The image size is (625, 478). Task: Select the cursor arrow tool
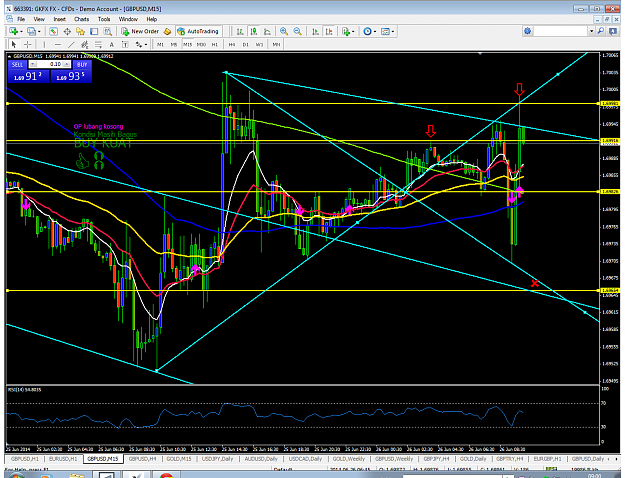[x=14, y=44]
